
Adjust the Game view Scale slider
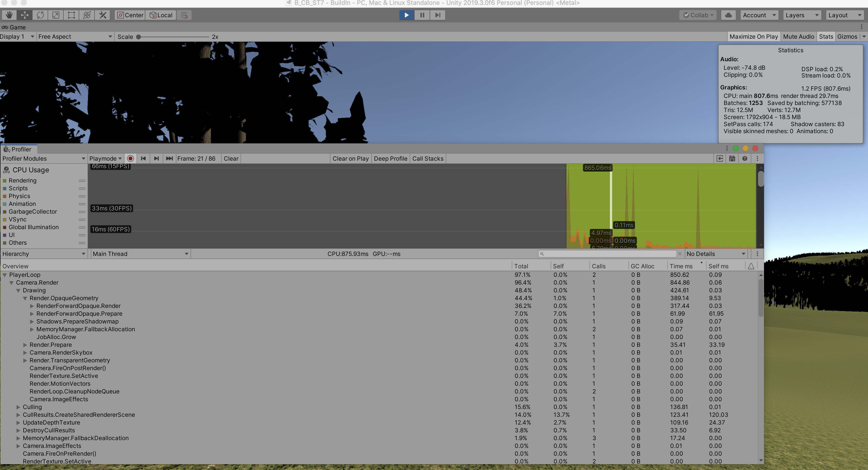click(138, 37)
